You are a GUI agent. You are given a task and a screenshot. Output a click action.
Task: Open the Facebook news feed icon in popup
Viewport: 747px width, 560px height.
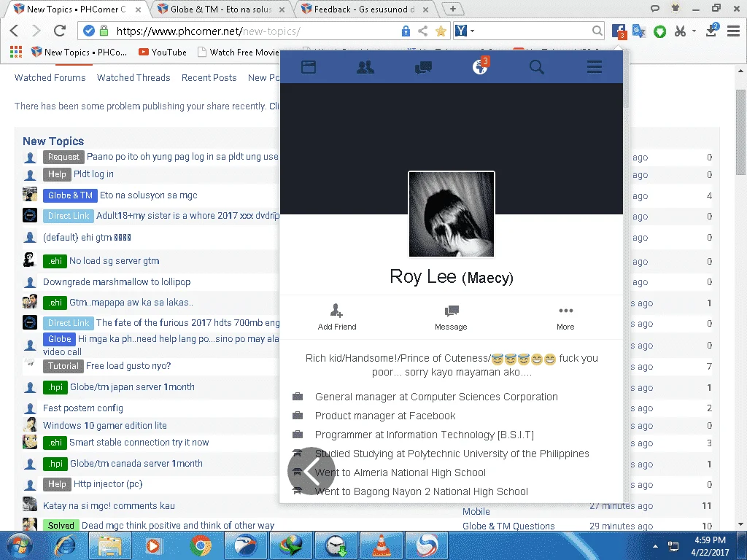click(x=309, y=67)
